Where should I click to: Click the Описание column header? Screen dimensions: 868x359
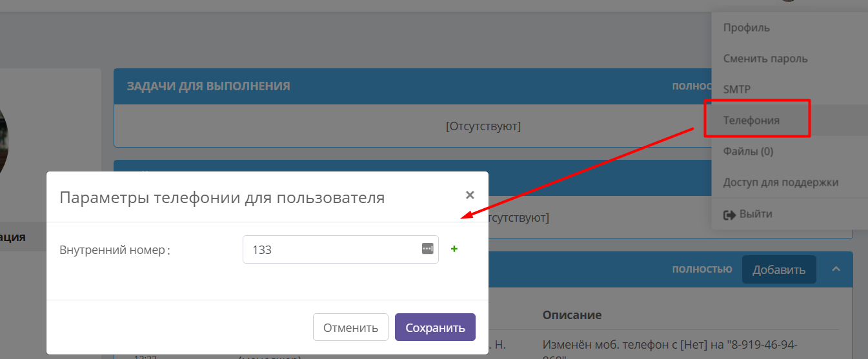tap(572, 315)
